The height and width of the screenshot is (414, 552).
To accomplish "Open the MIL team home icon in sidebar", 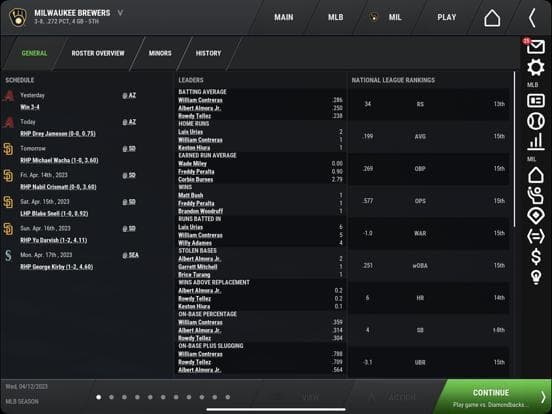I will [536, 175].
